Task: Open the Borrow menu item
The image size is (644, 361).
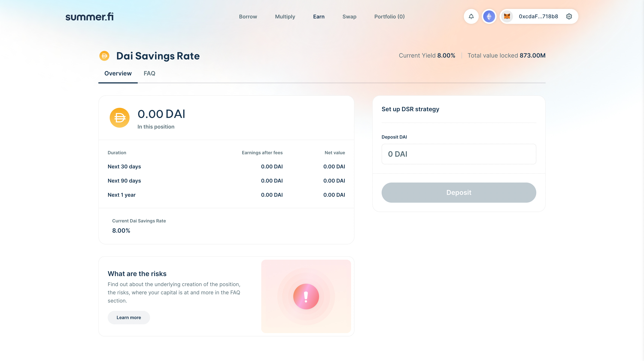Action: coord(248,17)
